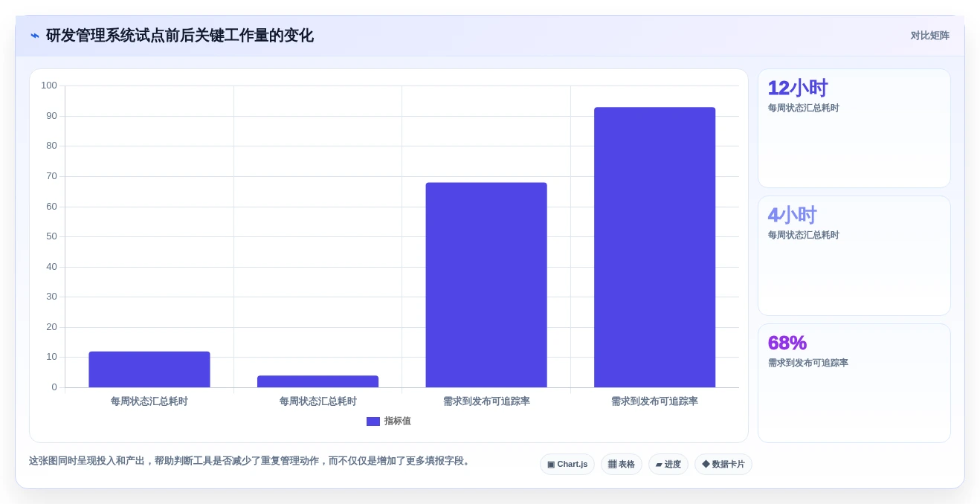Select the Chart.js tag
Image resolution: width=980 pixels, height=504 pixels.
tap(567, 465)
